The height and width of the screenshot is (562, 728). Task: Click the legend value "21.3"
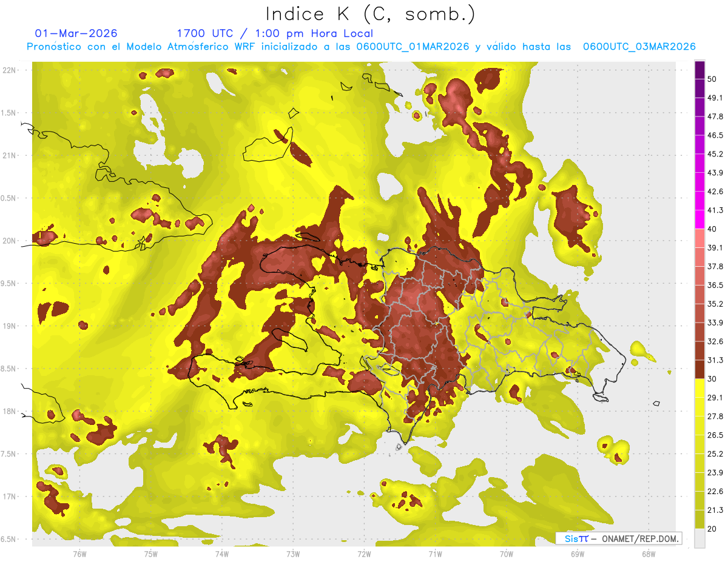click(715, 510)
